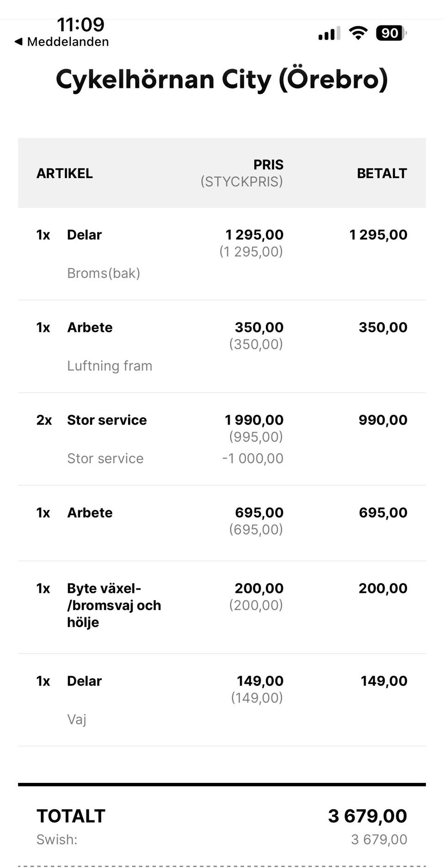
Task: Tap the Wi-Fi status icon
Action: pyautogui.click(x=358, y=33)
